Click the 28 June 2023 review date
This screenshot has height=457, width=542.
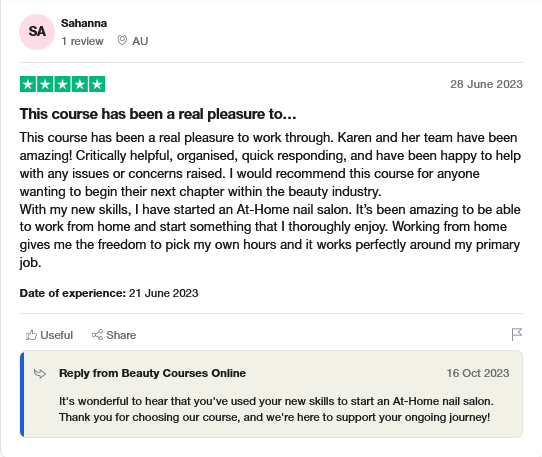click(486, 84)
